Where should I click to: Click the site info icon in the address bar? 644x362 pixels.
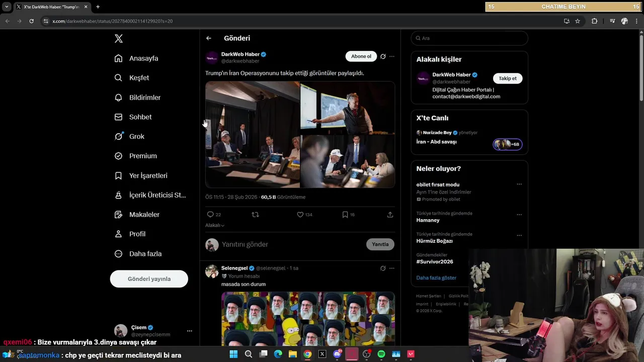(46, 21)
